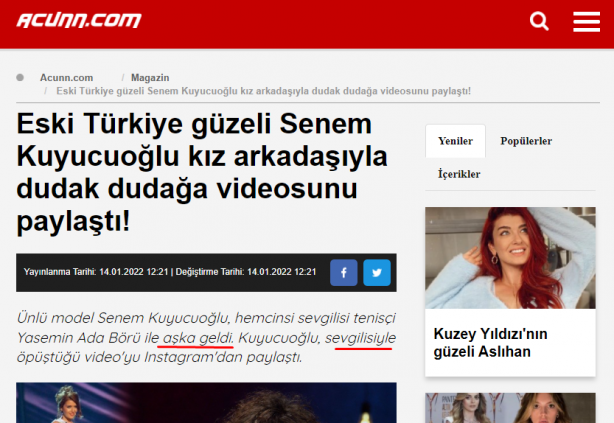The width and height of the screenshot is (614, 423).
Task: Click the main article image
Action: coord(206,403)
